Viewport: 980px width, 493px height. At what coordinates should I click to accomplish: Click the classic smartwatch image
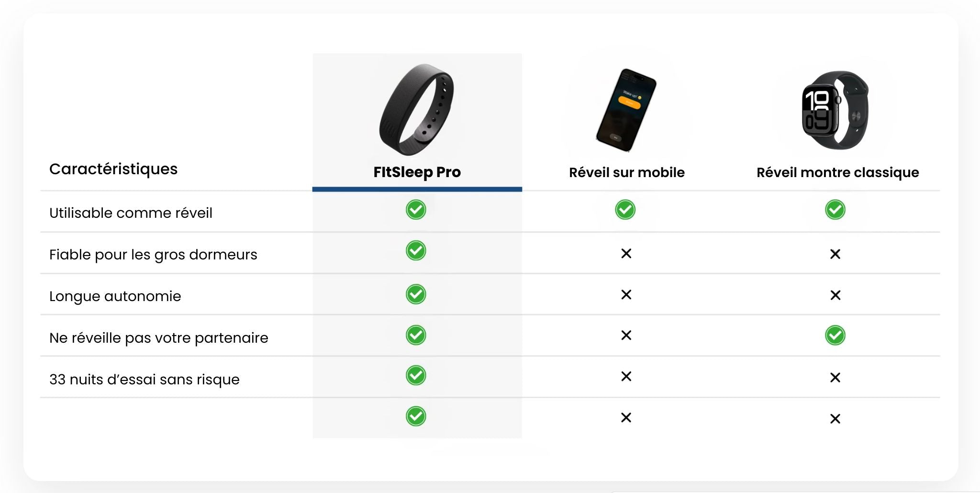pyautogui.click(x=835, y=110)
